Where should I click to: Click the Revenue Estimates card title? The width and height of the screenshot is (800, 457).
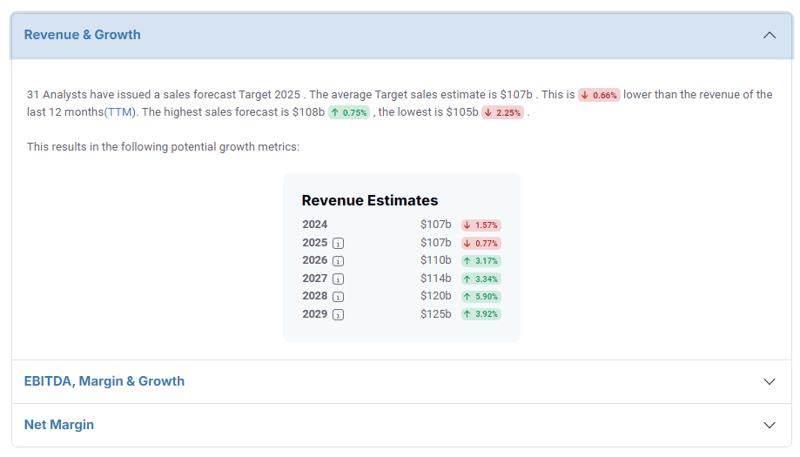click(x=370, y=200)
